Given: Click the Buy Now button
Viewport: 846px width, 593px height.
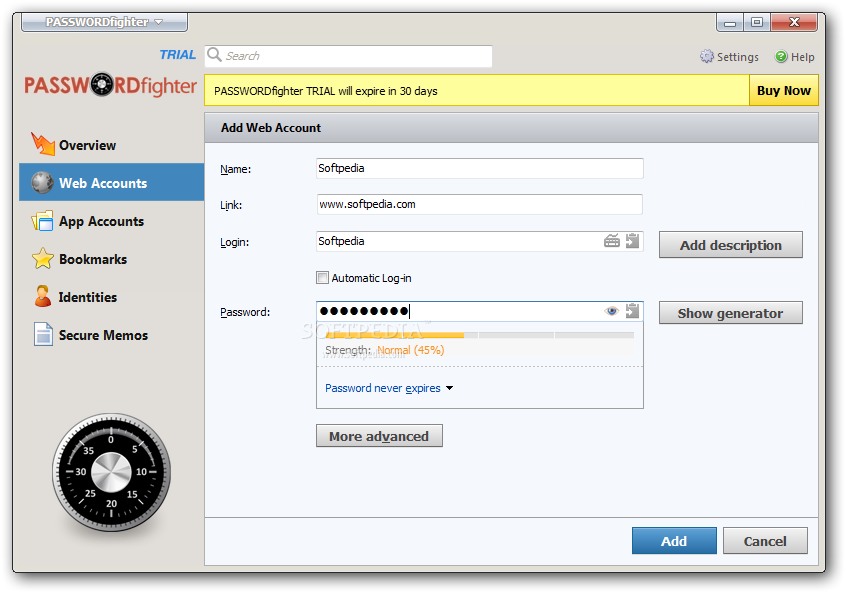Looking at the screenshot, I should (x=783, y=91).
